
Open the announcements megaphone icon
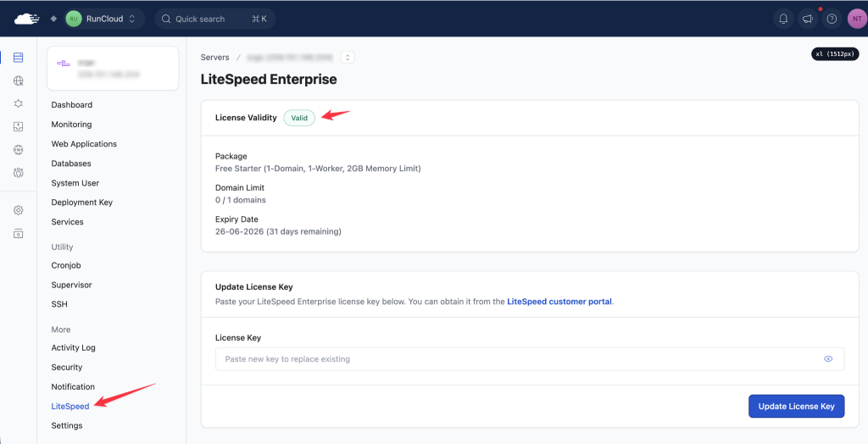(808, 19)
